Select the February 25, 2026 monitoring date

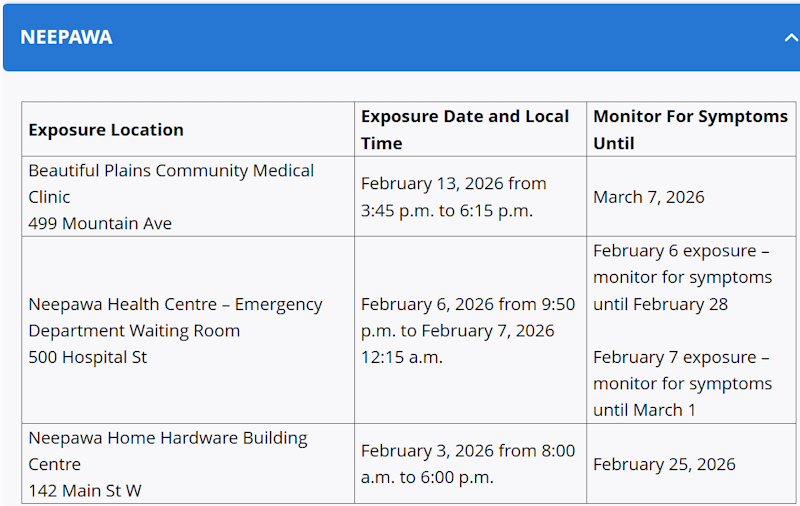click(x=664, y=464)
